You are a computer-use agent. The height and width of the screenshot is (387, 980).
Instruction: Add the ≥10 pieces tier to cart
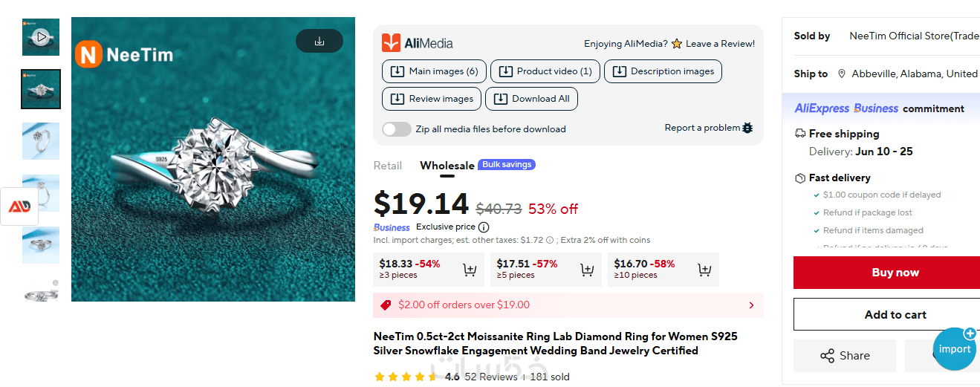(704, 270)
